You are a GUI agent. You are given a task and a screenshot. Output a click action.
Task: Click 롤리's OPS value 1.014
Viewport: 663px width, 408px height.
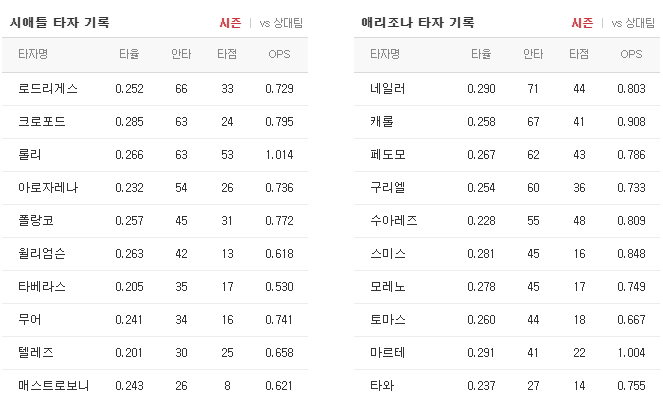pyautogui.click(x=279, y=155)
